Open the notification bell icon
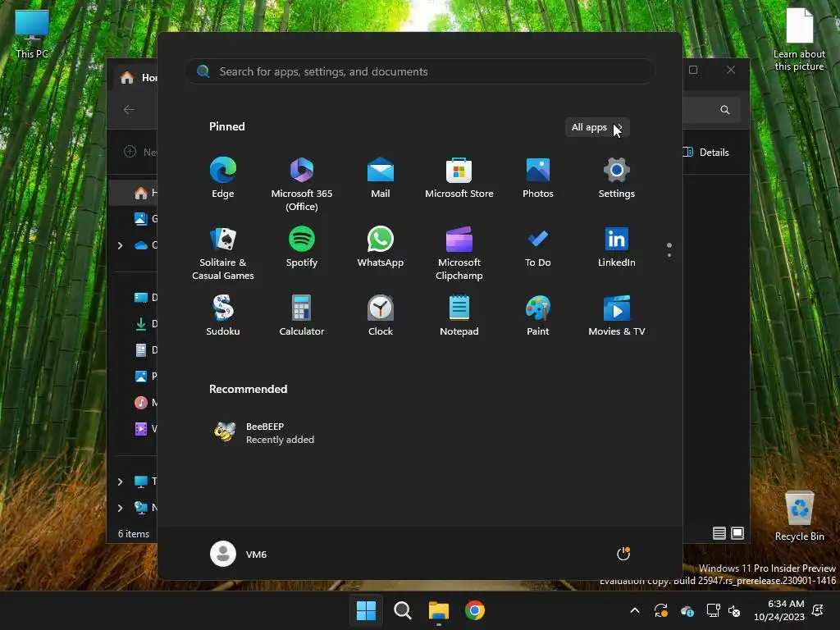Screen dimensions: 840x630 tap(818, 610)
